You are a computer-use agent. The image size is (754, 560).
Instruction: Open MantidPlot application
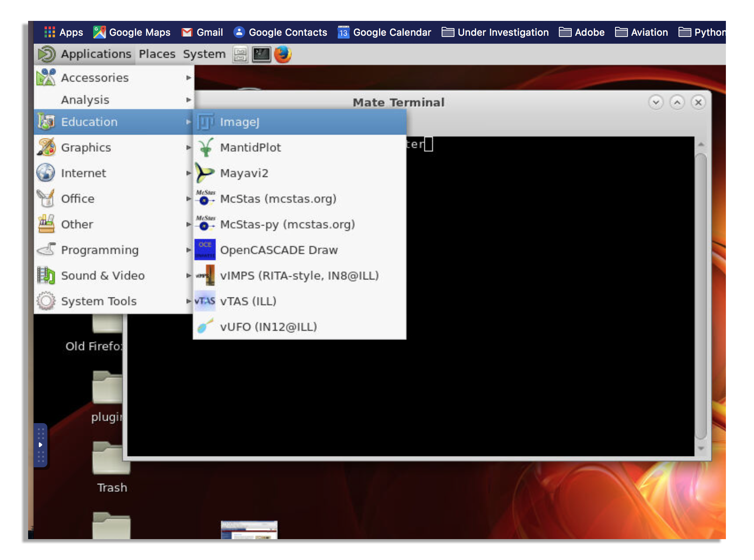pos(250,148)
